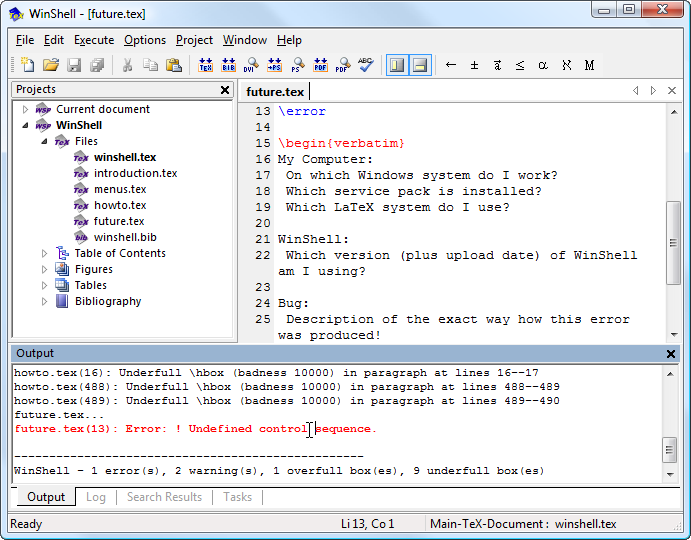691x540 pixels.
Task: Select howto.tex in project tree
Action: click(119, 206)
